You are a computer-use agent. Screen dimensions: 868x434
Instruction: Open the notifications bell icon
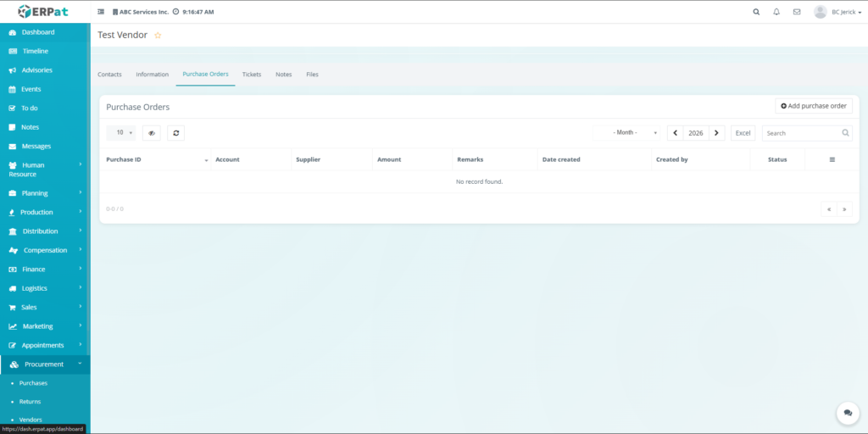click(776, 12)
